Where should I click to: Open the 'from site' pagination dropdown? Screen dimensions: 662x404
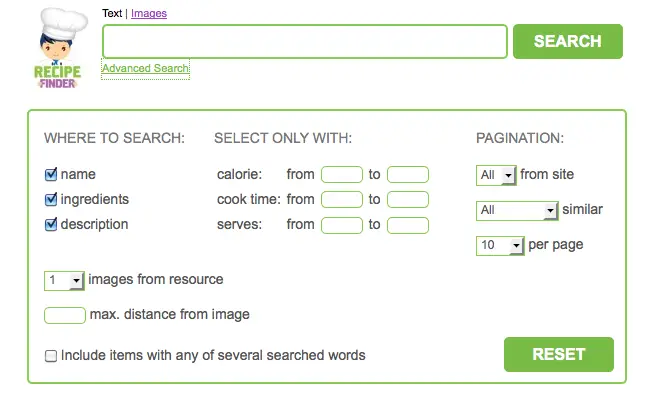(496, 175)
